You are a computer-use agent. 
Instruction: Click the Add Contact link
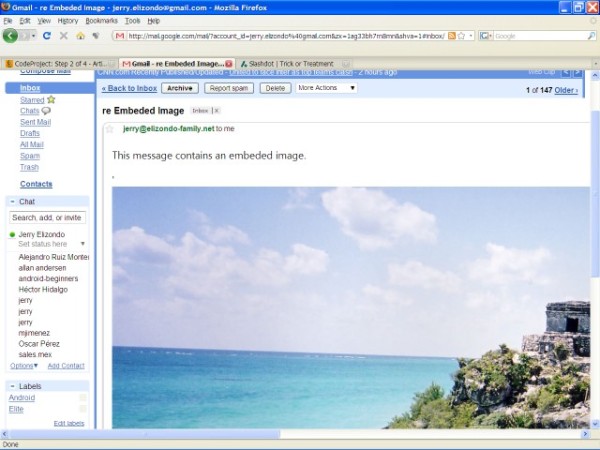(66, 366)
